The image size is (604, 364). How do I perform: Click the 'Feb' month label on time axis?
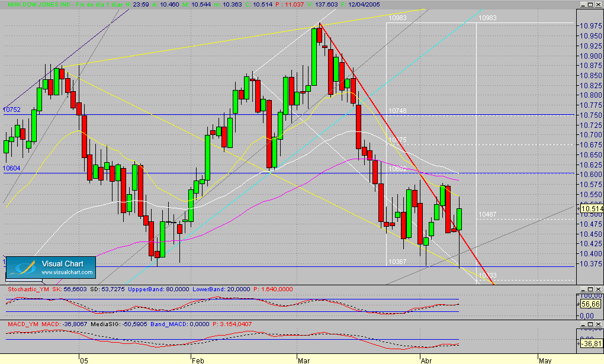(198, 361)
